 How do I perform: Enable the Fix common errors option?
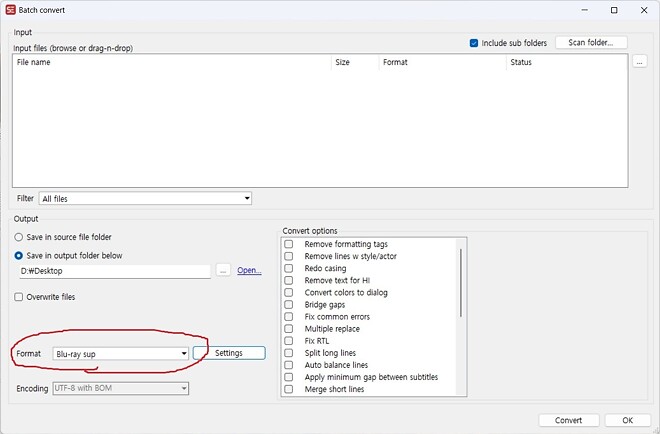(x=289, y=317)
